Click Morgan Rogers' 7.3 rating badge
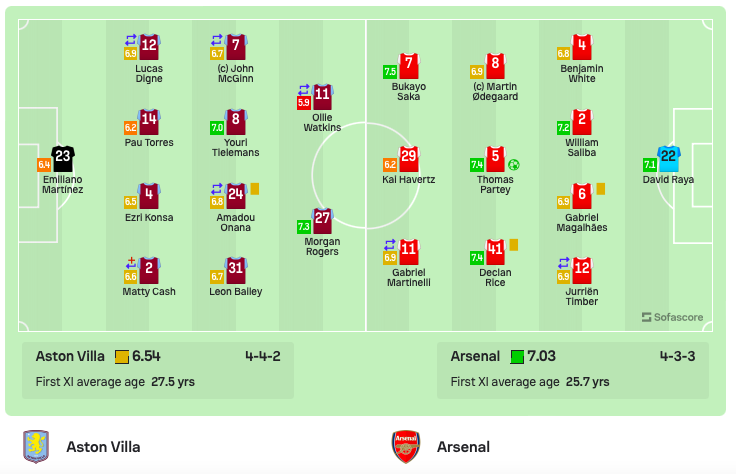 tap(304, 227)
